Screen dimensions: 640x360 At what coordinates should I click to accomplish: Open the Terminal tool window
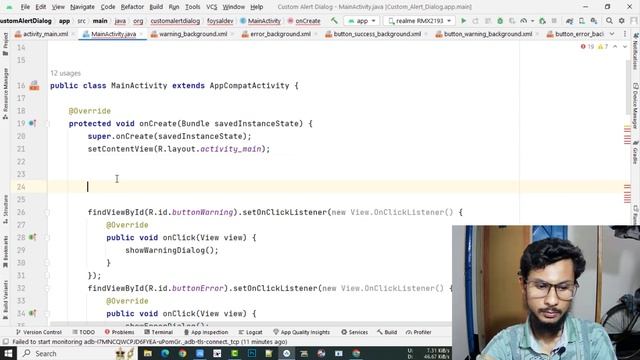pyautogui.click(x=159, y=332)
